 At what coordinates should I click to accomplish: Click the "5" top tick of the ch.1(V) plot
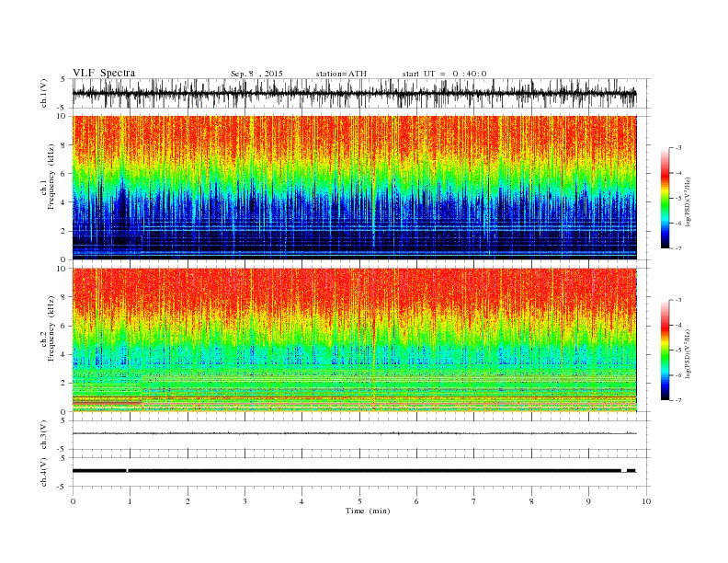(x=63, y=79)
